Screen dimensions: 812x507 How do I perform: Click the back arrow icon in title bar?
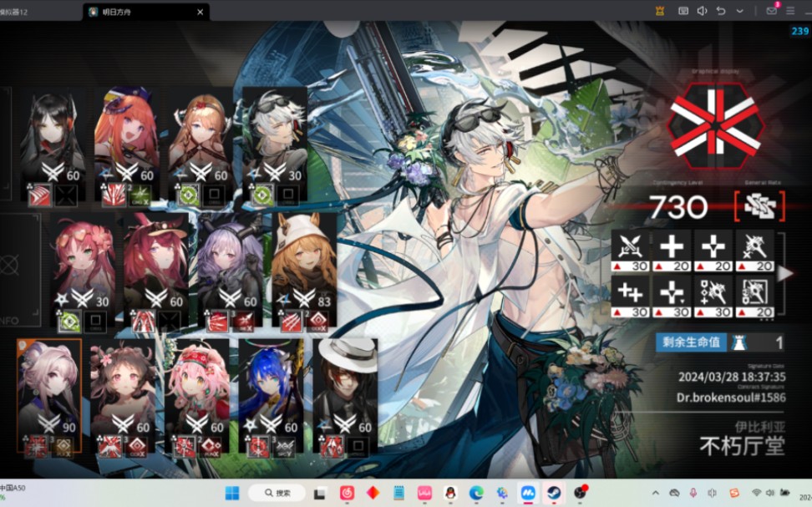(x=721, y=11)
